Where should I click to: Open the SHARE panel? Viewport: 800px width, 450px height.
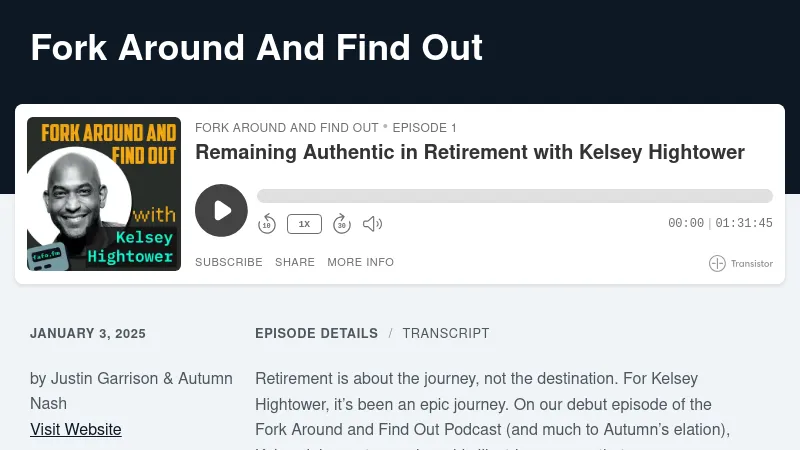click(x=295, y=262)
